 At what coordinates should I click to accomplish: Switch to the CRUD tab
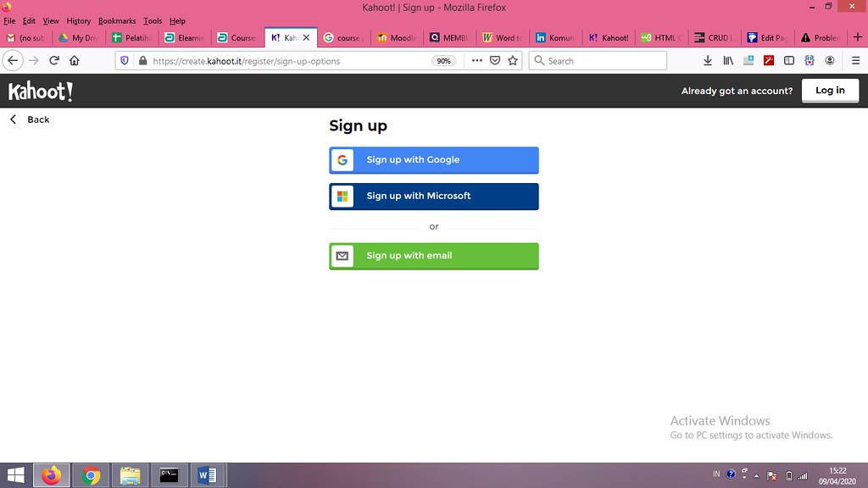coord(715,37)
